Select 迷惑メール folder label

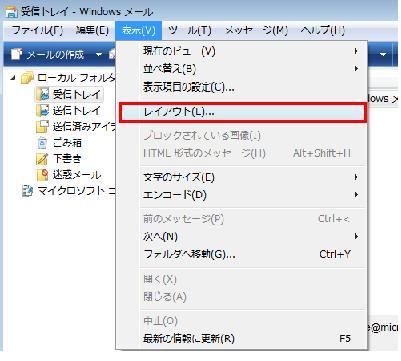click(77, 174)
